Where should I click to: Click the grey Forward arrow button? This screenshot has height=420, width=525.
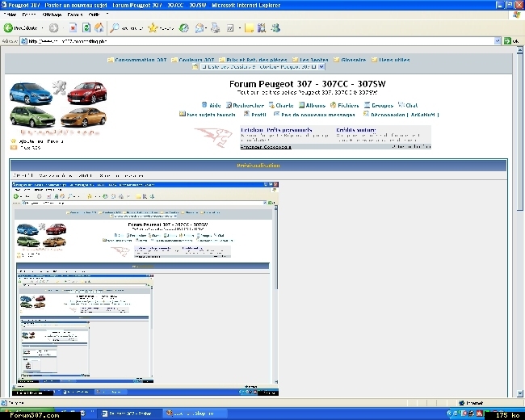(53, 28)
